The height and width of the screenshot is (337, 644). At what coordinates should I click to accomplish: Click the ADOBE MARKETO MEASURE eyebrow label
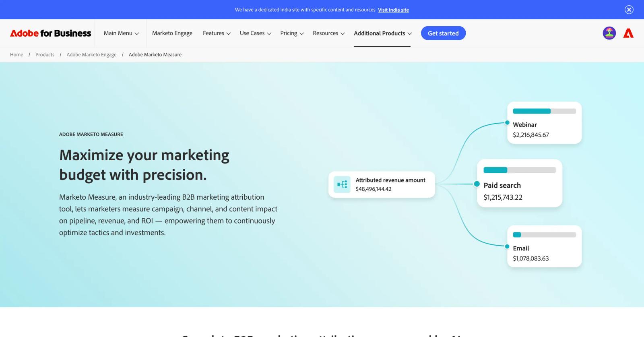pos(91,134)
